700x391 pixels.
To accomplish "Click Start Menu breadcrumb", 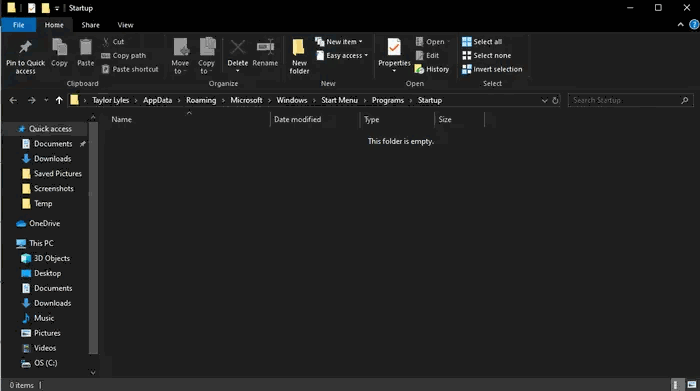I will click(x=339, y=100).
